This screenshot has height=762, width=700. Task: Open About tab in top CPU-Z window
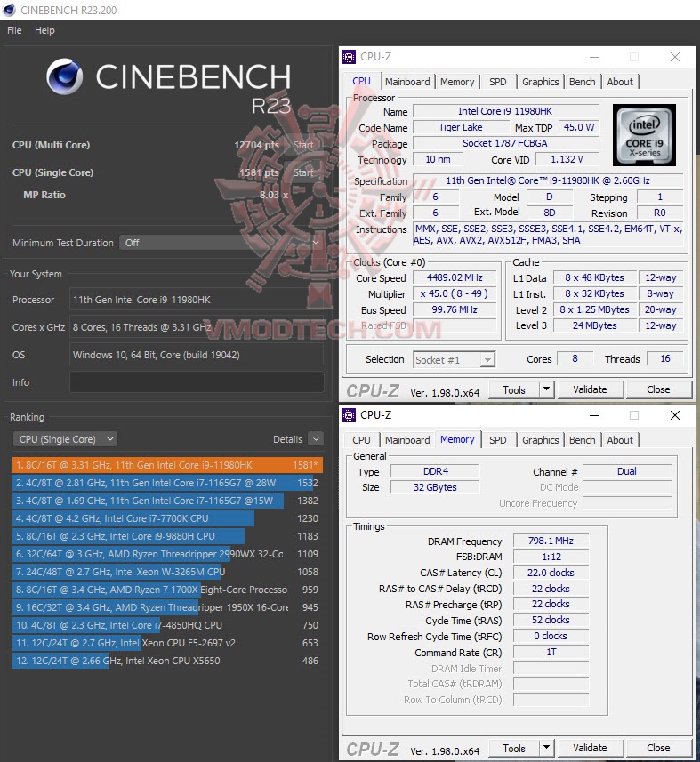[x=620, y=82]
